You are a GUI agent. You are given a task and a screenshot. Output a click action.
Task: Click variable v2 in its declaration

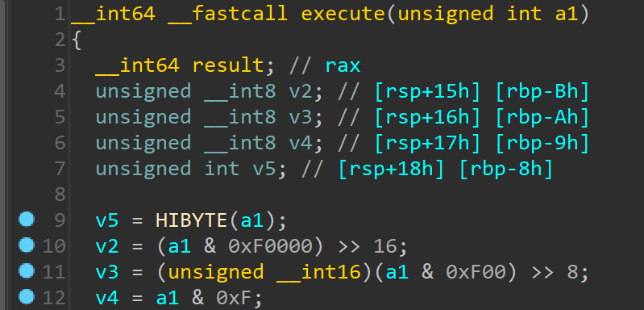pyautogui.click(x=301, y=91)
